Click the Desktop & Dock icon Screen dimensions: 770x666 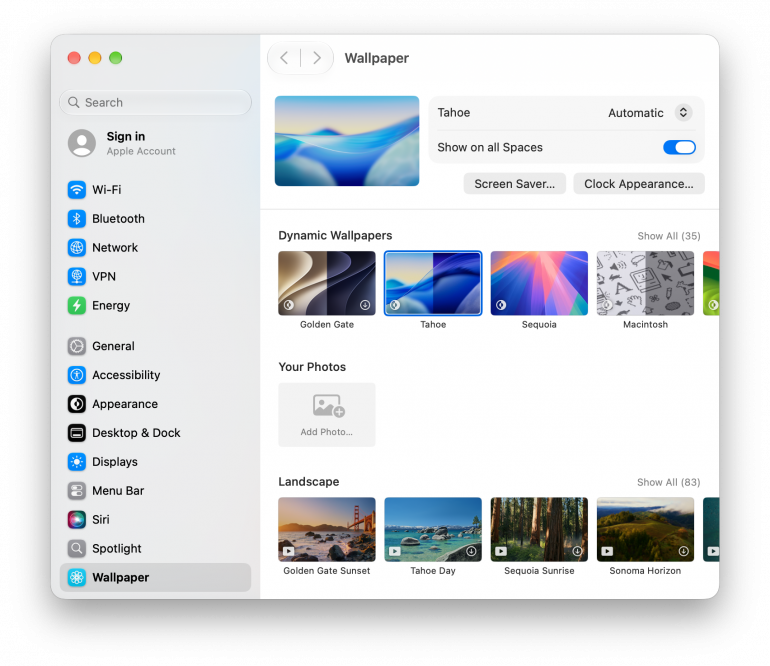(x=77, y=433)
